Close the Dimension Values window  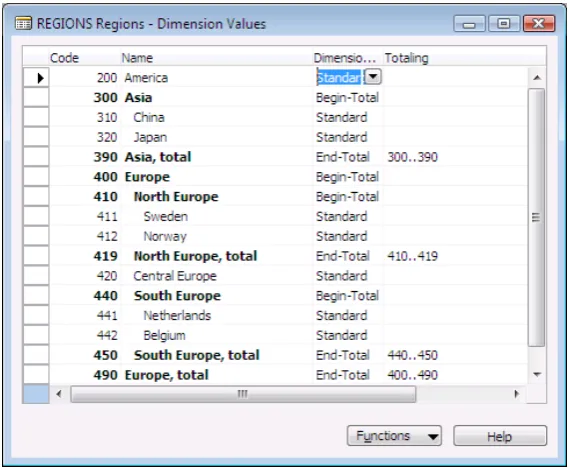coord(539,24)
